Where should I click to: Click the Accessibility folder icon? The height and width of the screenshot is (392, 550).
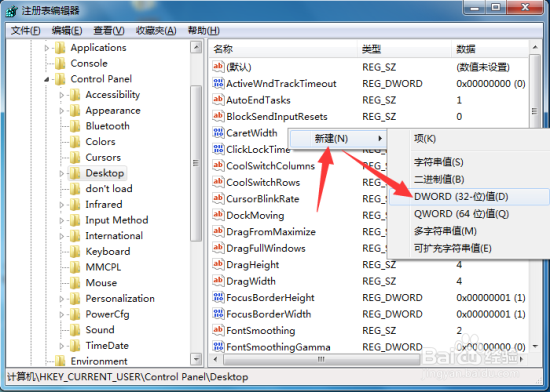[75, 95]
